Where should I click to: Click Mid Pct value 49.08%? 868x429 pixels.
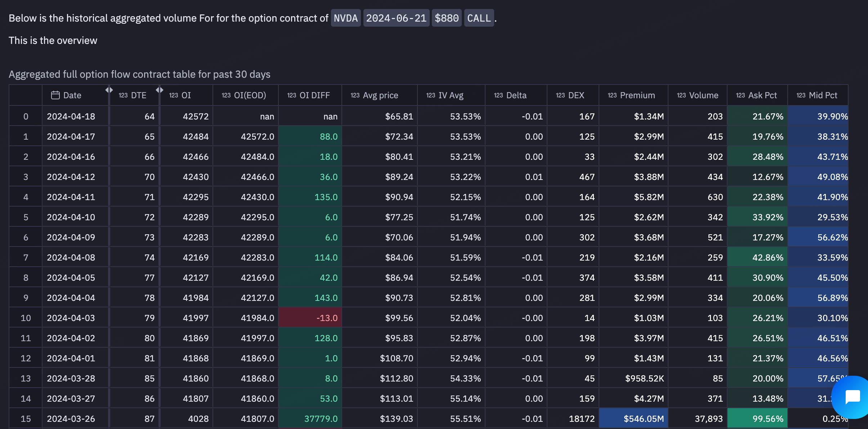click(x=818, y=177)
